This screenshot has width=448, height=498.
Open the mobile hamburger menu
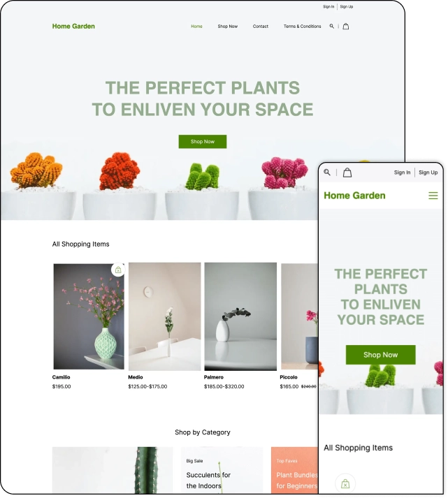tap(433, 196)
